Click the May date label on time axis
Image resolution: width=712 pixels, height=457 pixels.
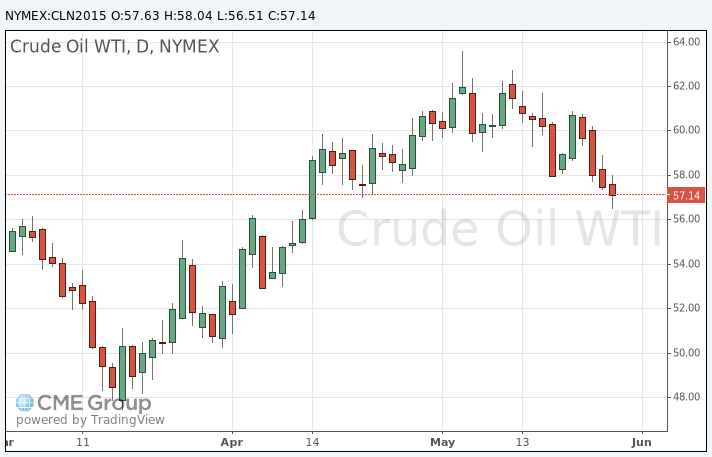pyautogui.click(x=443, y=442)
